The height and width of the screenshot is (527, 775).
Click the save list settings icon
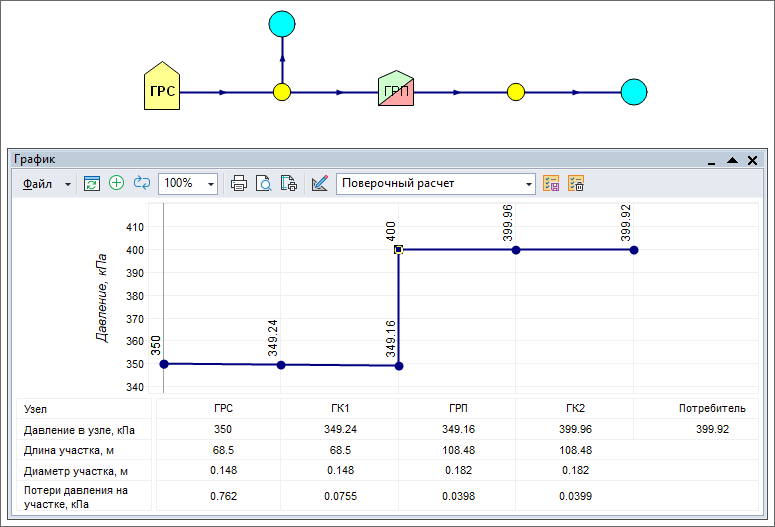coord(551,183)
